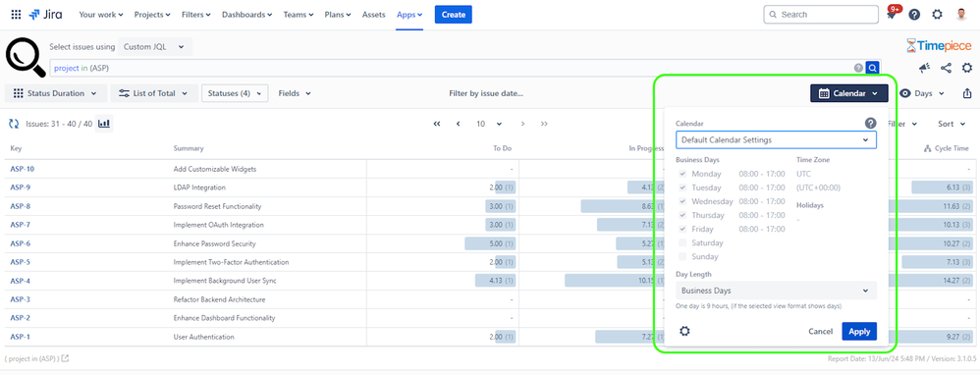
Task: Open the Filters menu
Action: click(196, 15)
